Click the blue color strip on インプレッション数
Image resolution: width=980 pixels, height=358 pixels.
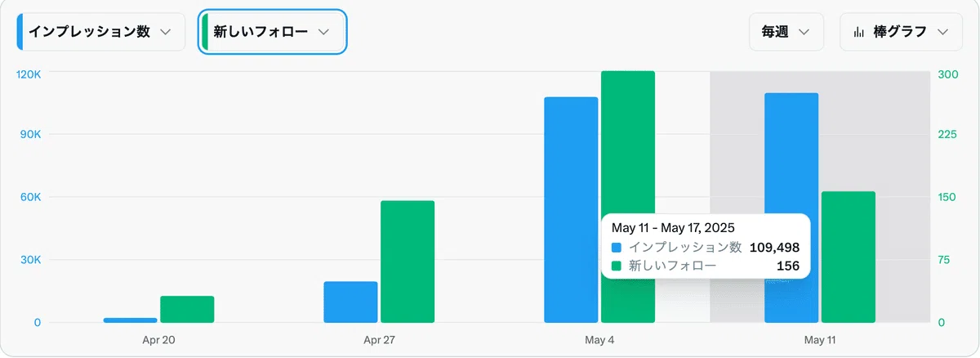(x=20, y=32)
